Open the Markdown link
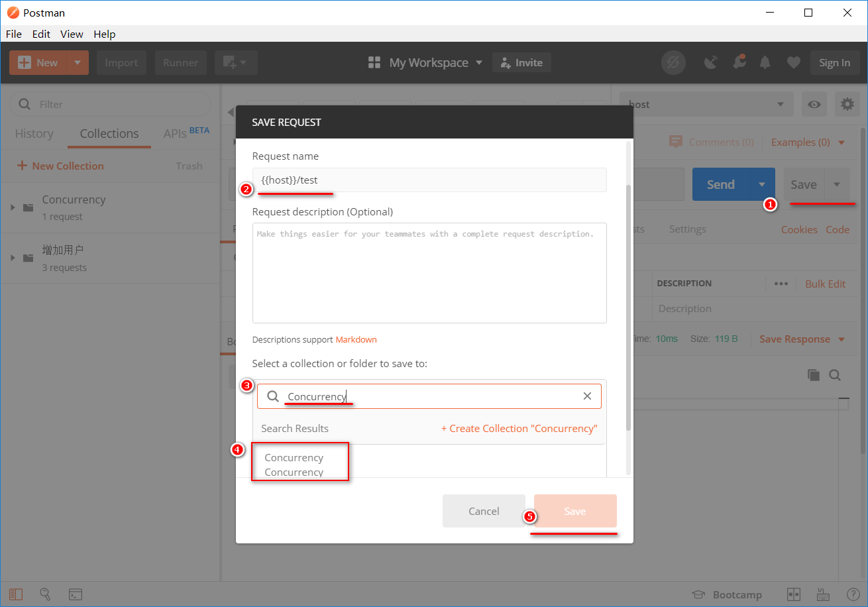The height and width of the screenshot is (607, 868). click(x=356, y=339)
